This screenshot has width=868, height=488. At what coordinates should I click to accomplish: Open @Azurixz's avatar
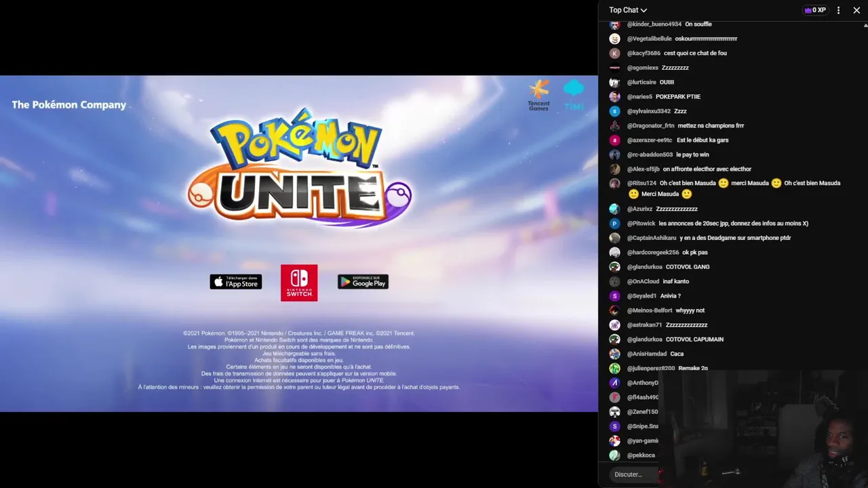(614, 209)
